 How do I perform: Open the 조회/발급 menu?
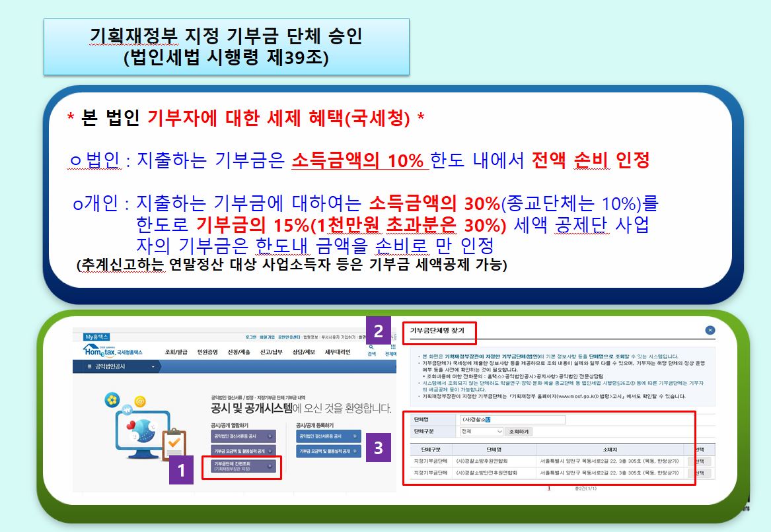pos(176,352)
